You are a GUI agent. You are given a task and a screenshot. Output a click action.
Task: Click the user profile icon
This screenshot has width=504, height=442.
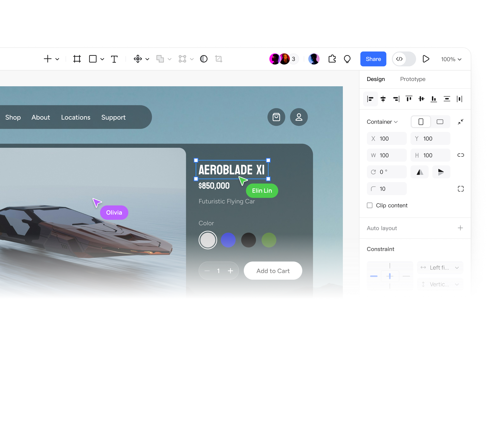click(299, 117)
